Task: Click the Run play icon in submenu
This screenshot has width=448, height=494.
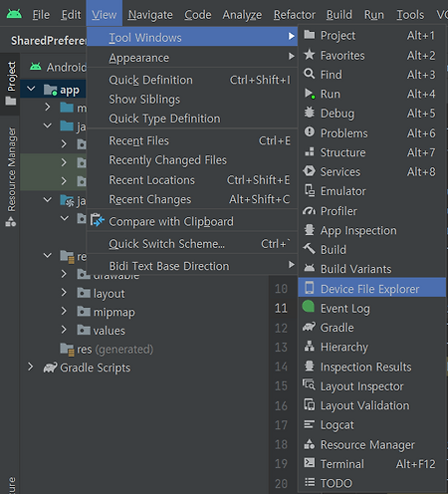Action: click(310, 94)
